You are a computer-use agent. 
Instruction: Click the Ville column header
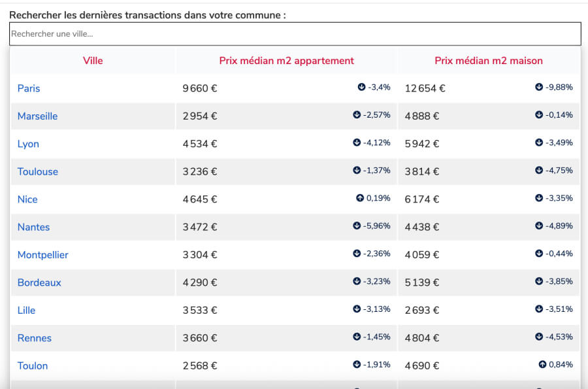coord(93,61)
